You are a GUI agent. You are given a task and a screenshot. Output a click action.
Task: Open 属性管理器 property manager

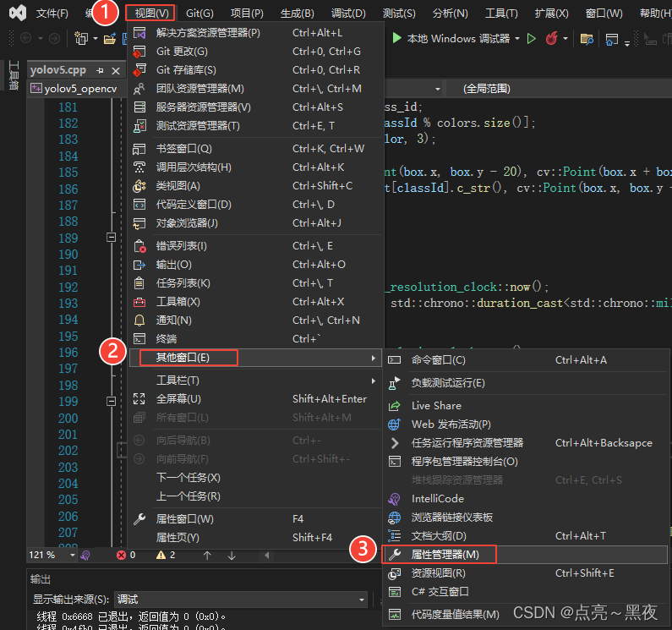point(526,555)
